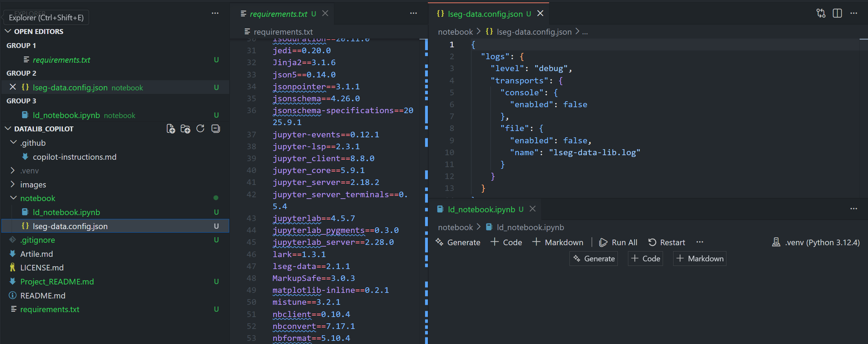Collapse the notebook folder

tap(14, 198)
